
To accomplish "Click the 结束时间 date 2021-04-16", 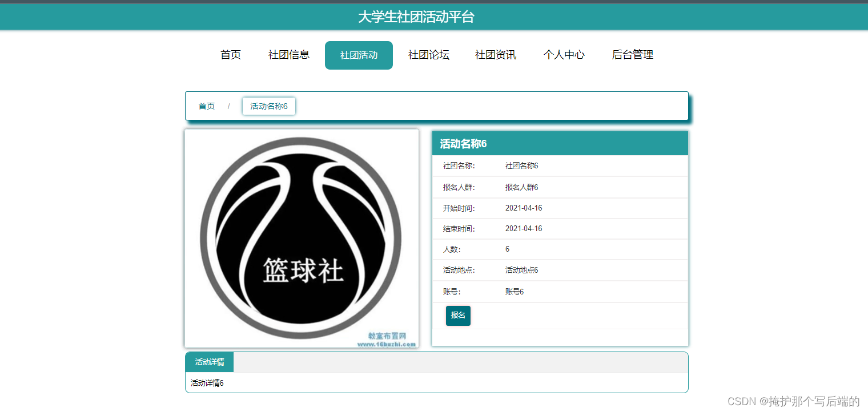I will point(524,229).
